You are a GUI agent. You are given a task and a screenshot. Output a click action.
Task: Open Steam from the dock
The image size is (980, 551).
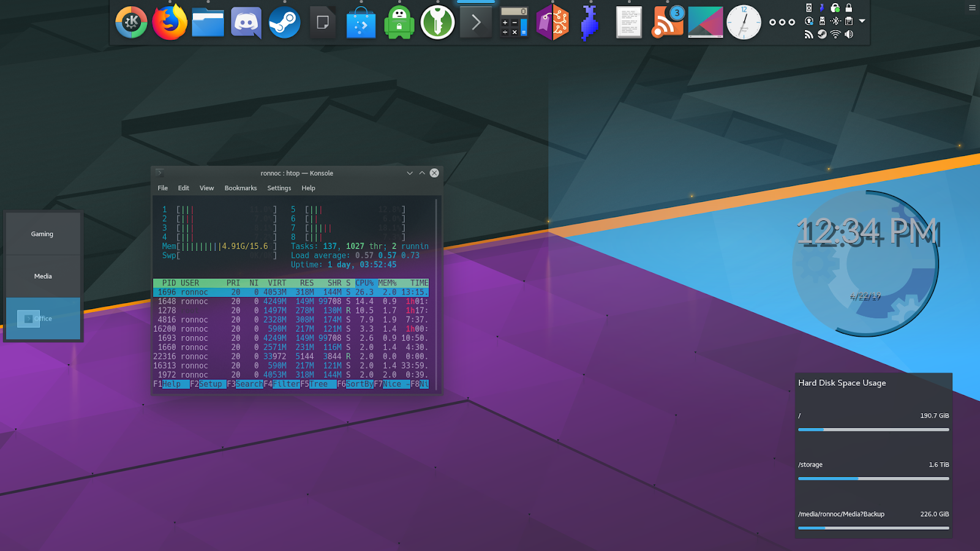[285, 23]
